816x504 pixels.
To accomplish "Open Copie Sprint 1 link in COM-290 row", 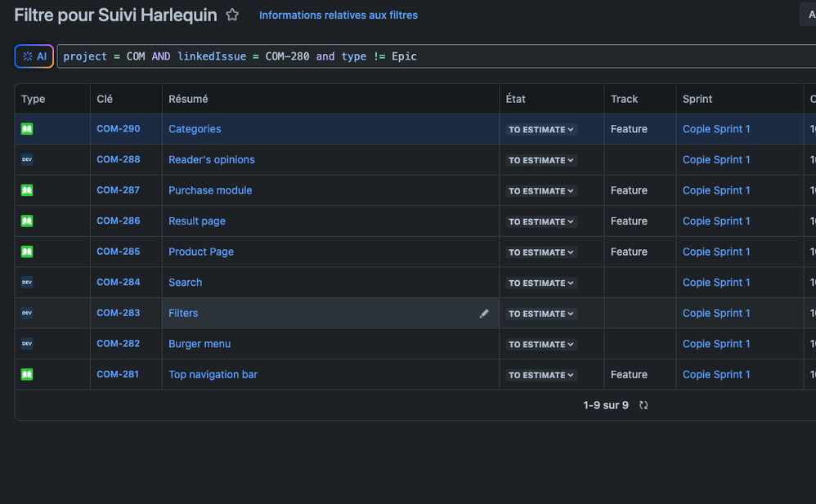I will pyautogui.click(x=716, y=129).
